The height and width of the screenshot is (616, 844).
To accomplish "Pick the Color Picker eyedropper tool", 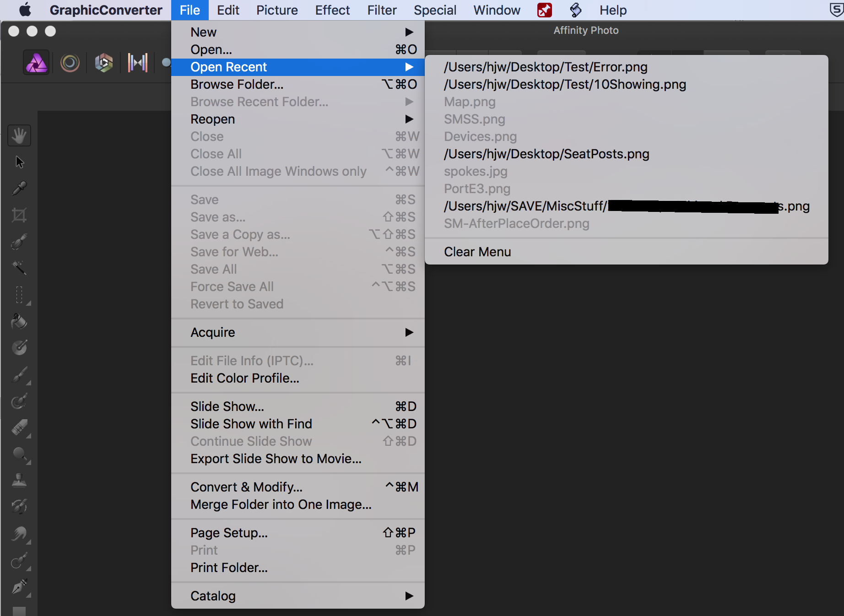I will pyautogui.click(x=19, y=188).
